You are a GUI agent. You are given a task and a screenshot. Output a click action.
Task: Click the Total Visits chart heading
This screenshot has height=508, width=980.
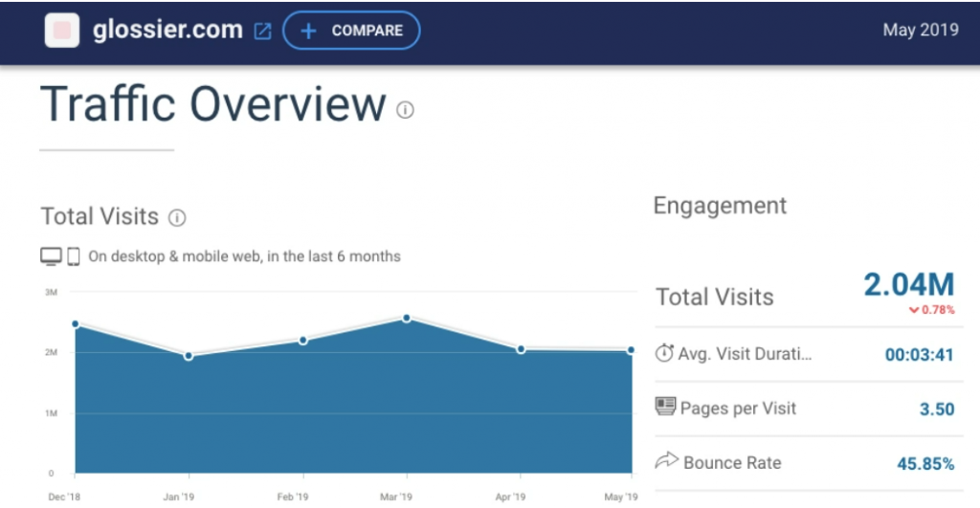100,216
